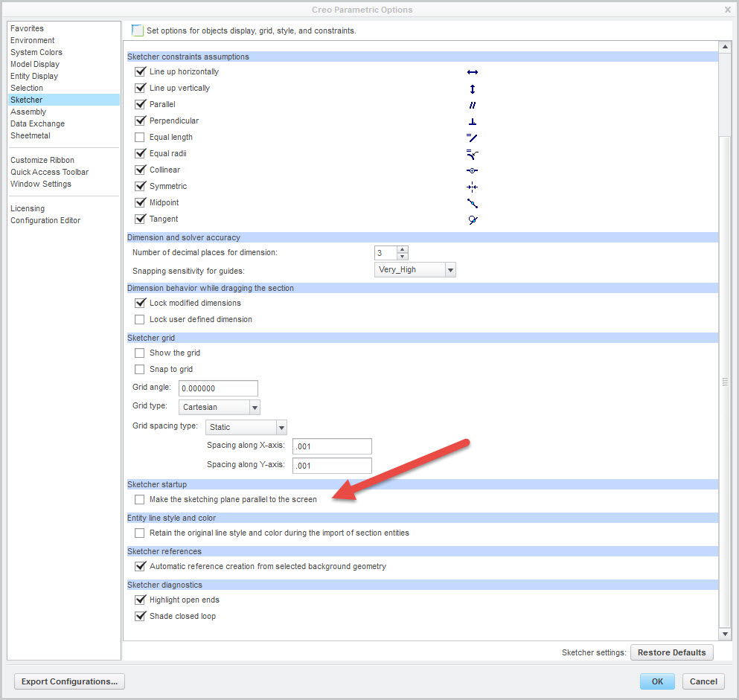Click the midpoint constraint icon

(473, 204)
